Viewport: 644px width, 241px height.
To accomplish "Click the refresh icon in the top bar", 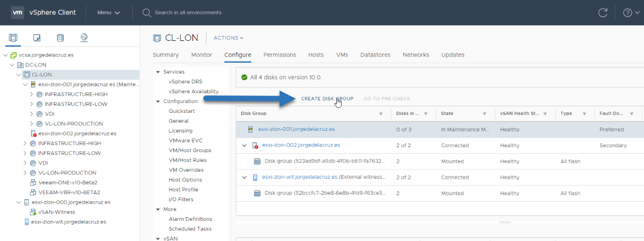I will click(x=603, y=13).
